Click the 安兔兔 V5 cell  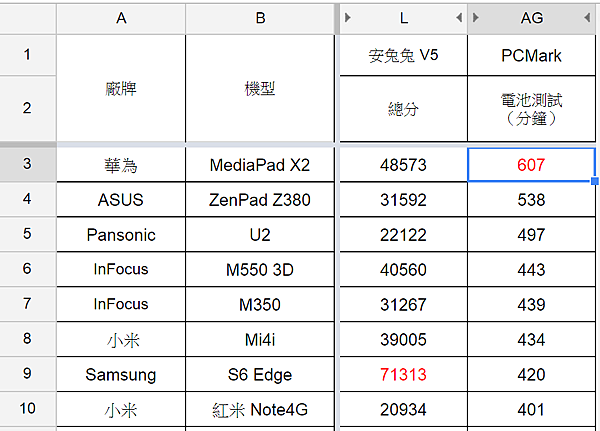click(x=403, y=55)
